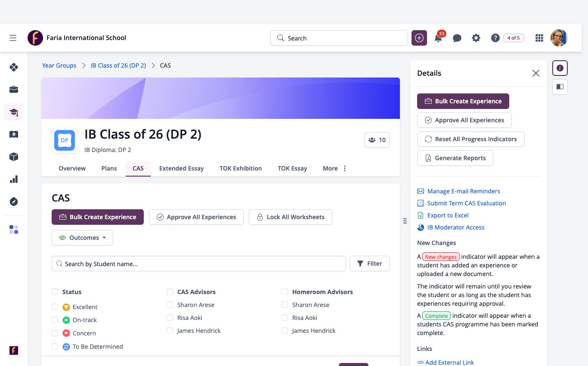Check the Excellent status checkbox

pyautogui.click(x=55, y=307)
